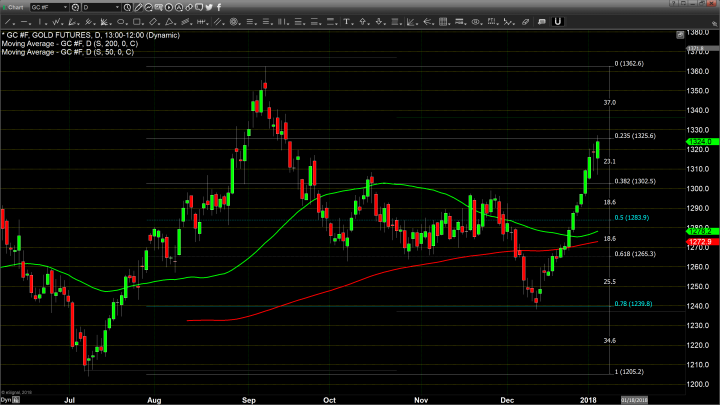Image resolution: width=720 pixels, height=405 pixels.
Task: Toggle the play/replay button in toolbar
Action: (x=169, y=7)
